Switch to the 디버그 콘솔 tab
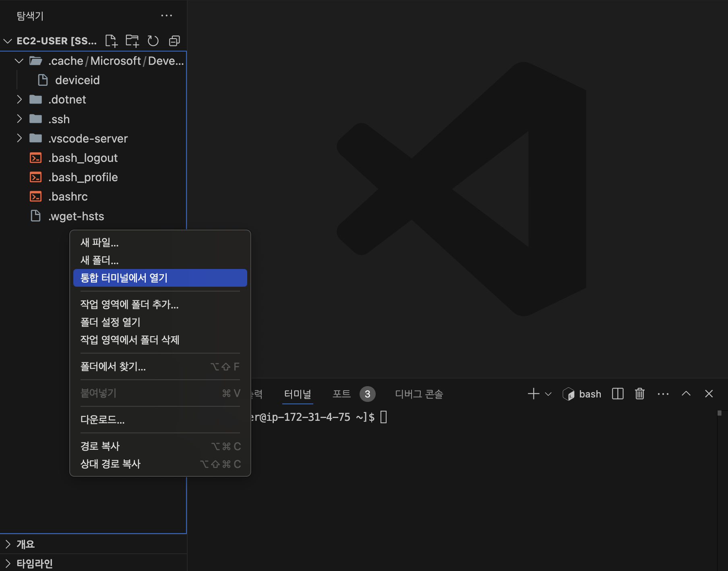 (x=419, y=394)
